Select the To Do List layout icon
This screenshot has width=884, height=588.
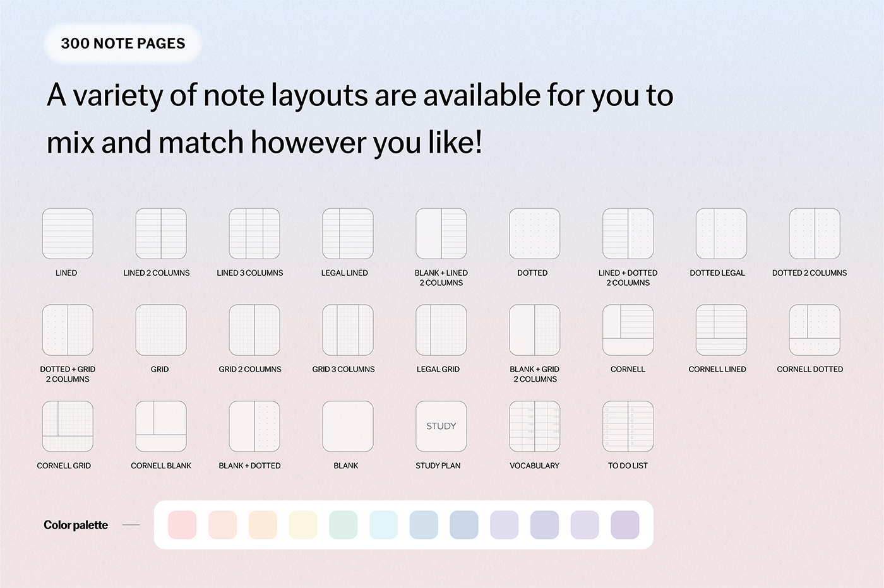tap(628, 426)
